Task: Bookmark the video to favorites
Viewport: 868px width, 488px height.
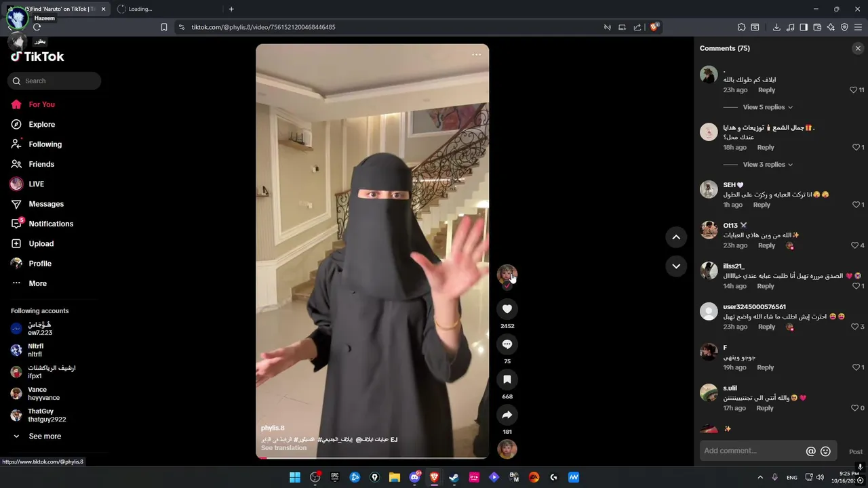Action: pos(507,380)
